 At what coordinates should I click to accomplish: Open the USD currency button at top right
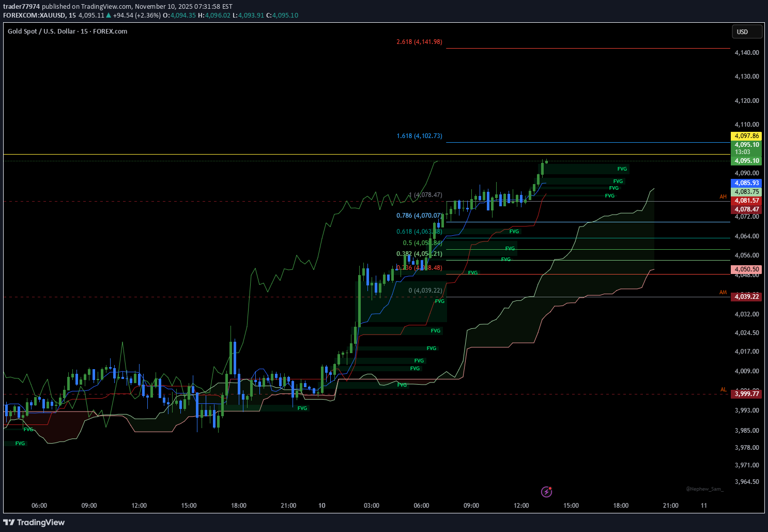pos(747,32)
